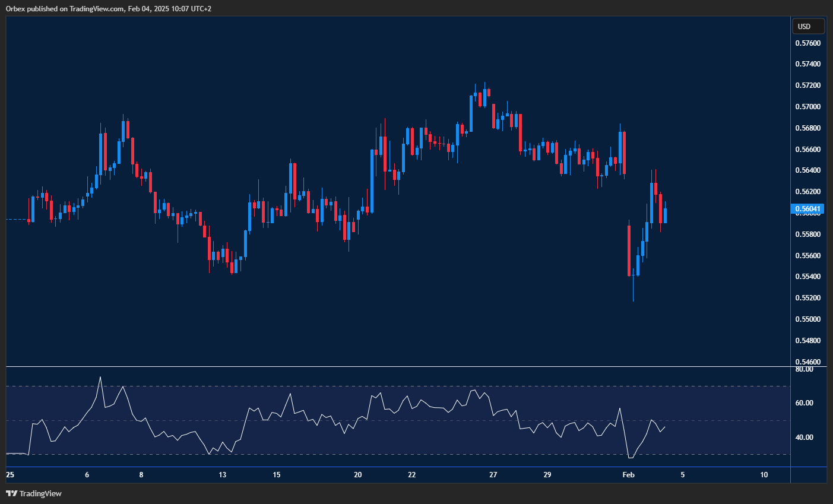The image size is (833, 504).
Task: Click the large red gap-down candle at Feb
Action: pyautogui.click(x=629, y=251)
